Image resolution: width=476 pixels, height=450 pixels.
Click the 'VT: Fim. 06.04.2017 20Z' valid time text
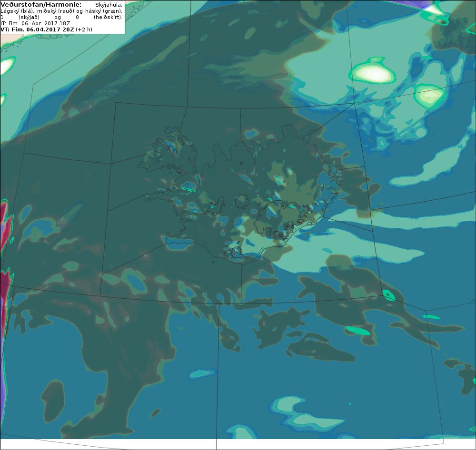pos(37,29)
